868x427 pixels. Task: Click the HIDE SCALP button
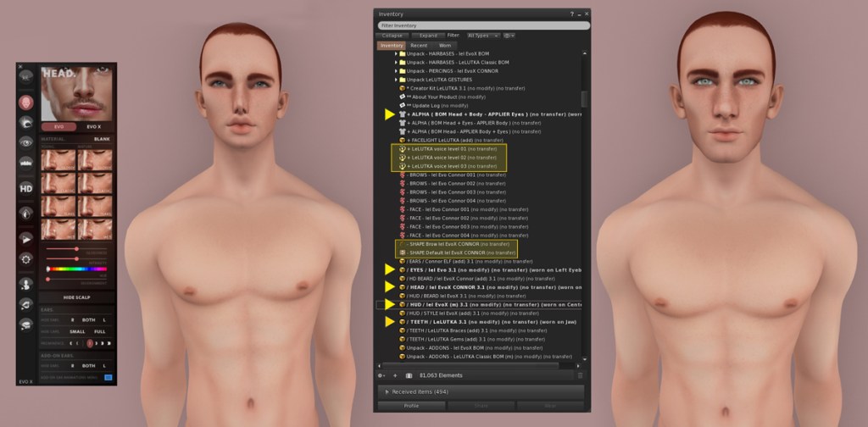point(77,297)
